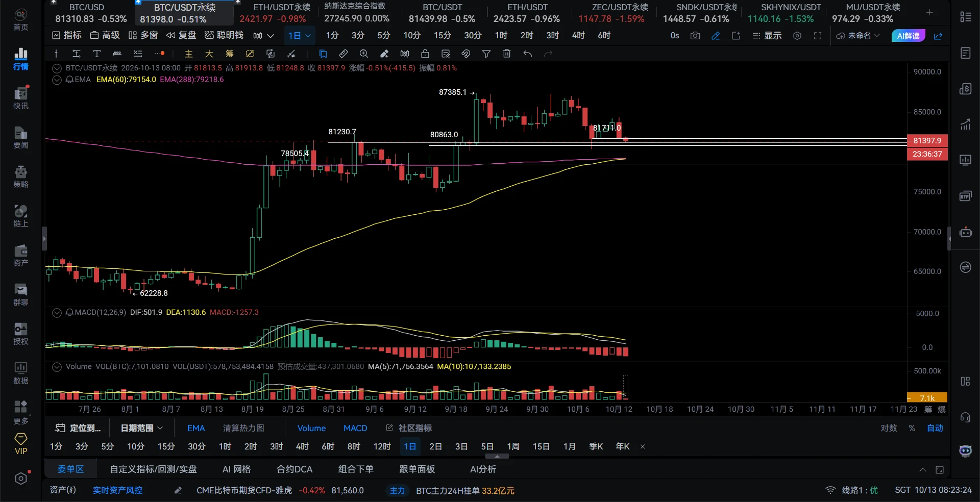Screen dimensions: 980x502
Task: Select the 4时 bottom timeframe option
Action: tap(302, 446)
